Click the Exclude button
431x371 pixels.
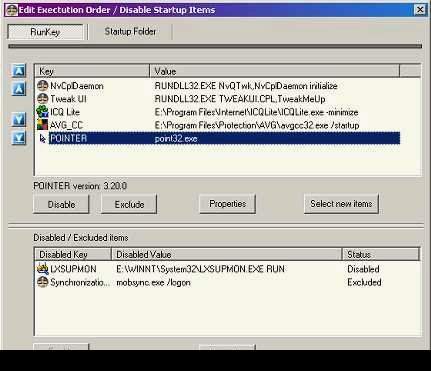pyautogui.click(x=129, y=204)
